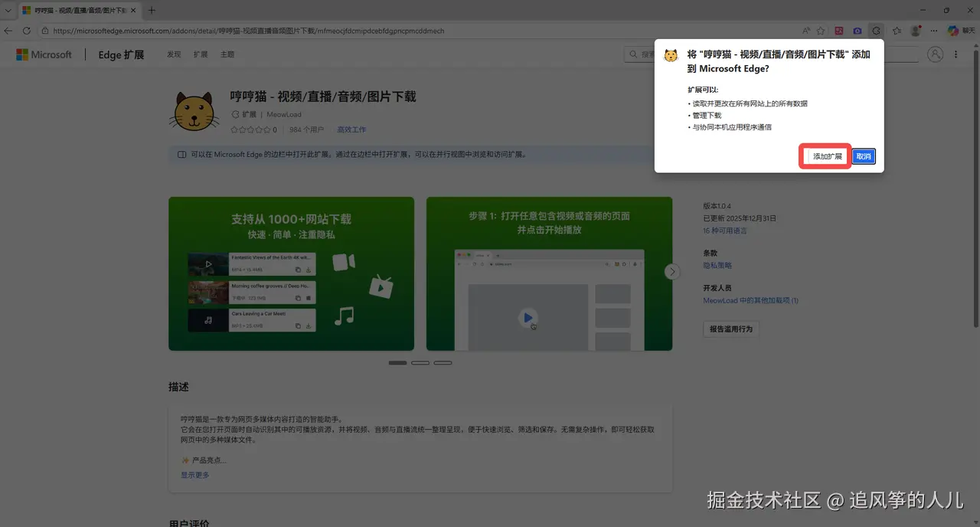The height and width of the screenshot is (527, 980).
Task: Go back with the browser back arrow
Action: (8, 31)
